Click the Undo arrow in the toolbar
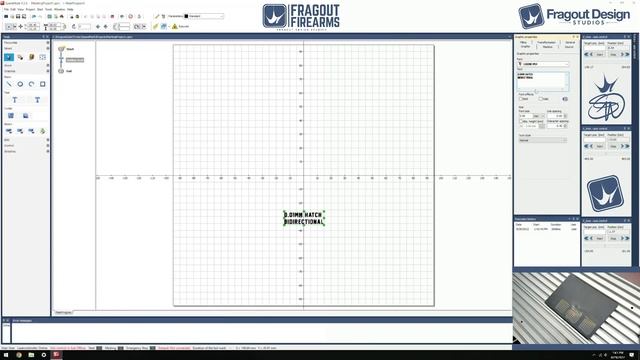Screen dimensions: 640x360 [34, 16]
